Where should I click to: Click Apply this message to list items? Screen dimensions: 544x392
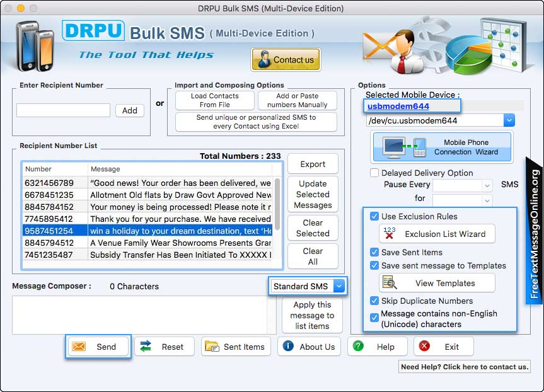pos(312,315)
